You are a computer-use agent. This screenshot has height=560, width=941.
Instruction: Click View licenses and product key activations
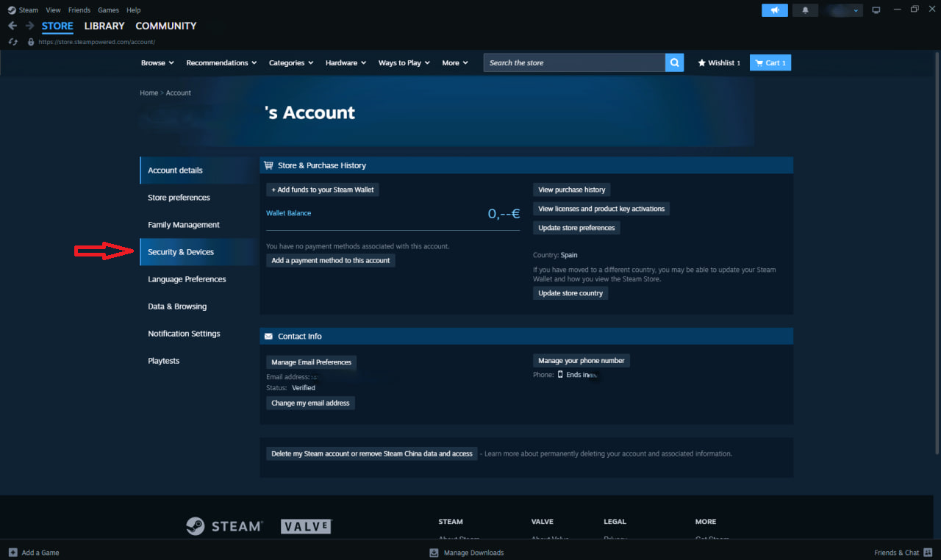point(601,209)
